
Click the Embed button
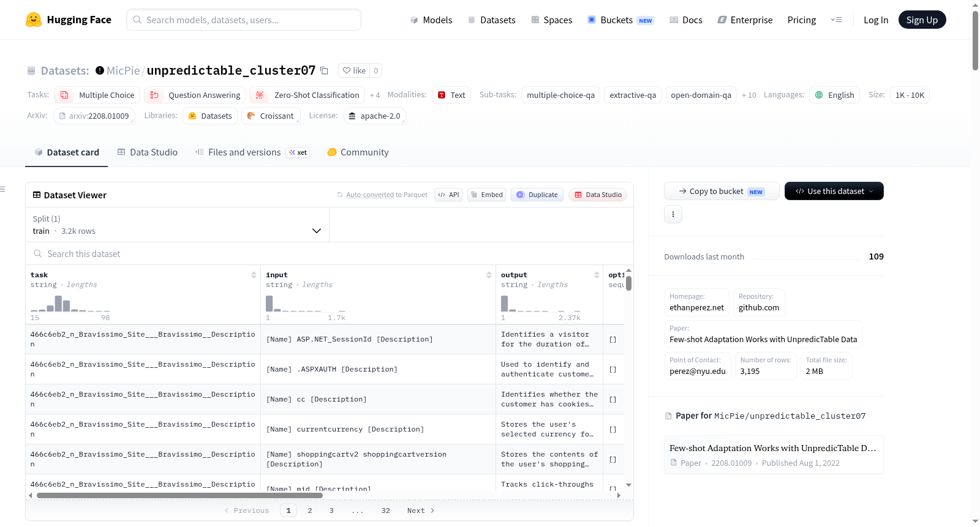point(486,195)
